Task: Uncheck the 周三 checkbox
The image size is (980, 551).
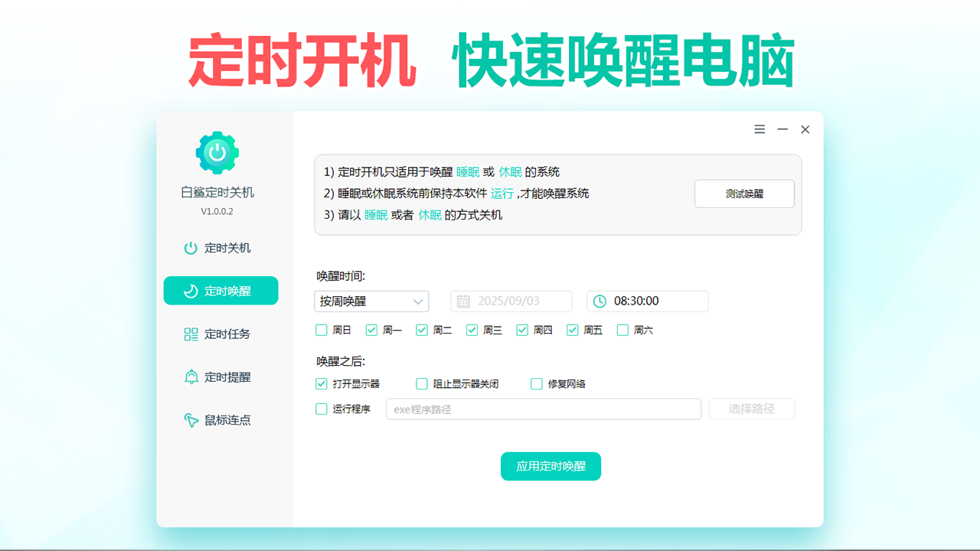Action: click(472, 330)
